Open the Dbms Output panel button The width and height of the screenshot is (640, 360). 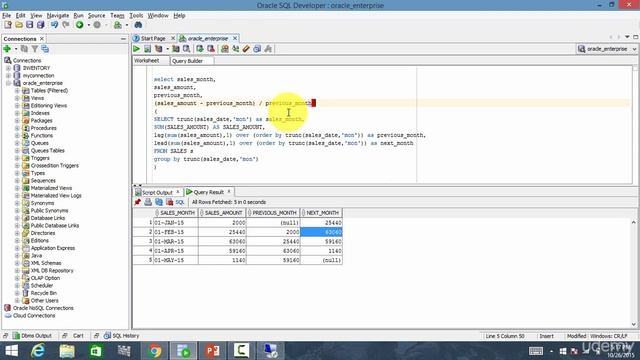[x=32, y=336]
